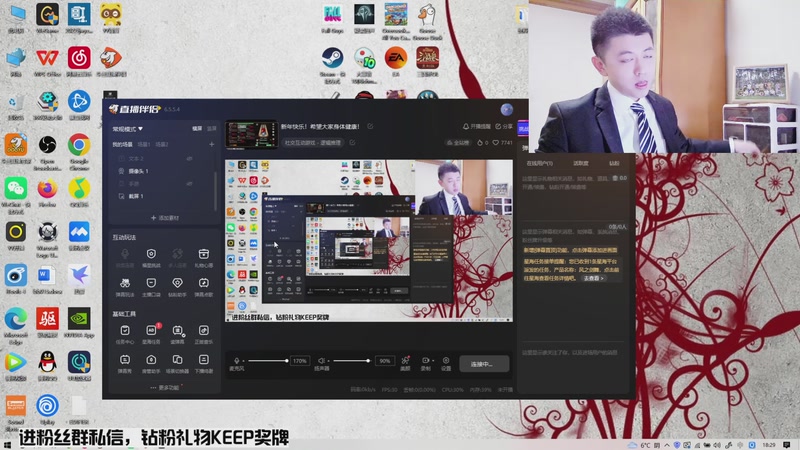The image size is (800, 450).
Task: Click the live preview canvas
Action: (369, 240)
